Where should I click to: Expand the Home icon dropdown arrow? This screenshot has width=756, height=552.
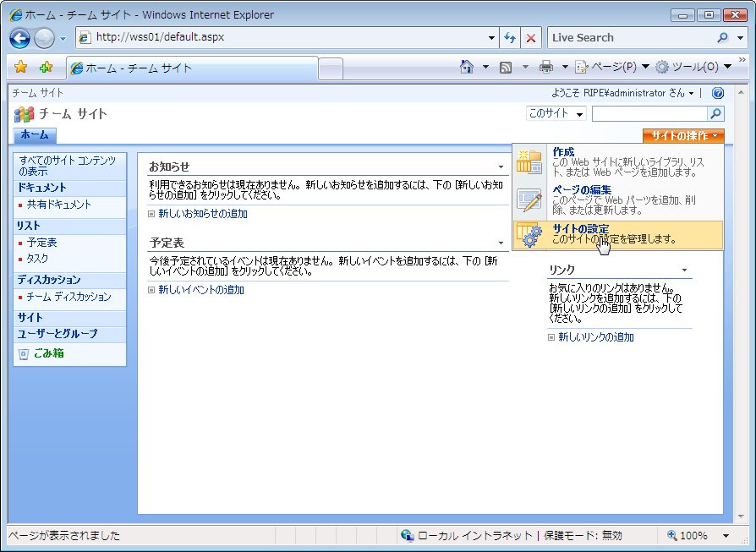coord(485,67)
